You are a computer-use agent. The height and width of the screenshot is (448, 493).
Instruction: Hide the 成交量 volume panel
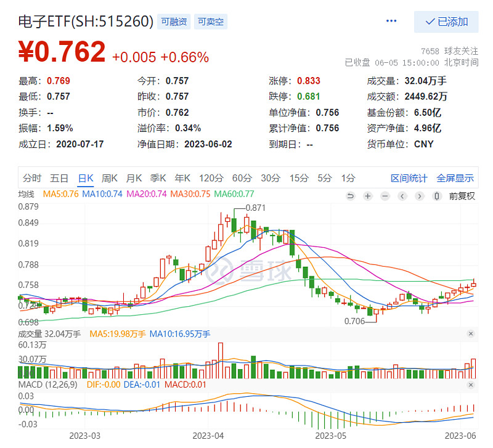pyautogui.click(x=471, y=333)
